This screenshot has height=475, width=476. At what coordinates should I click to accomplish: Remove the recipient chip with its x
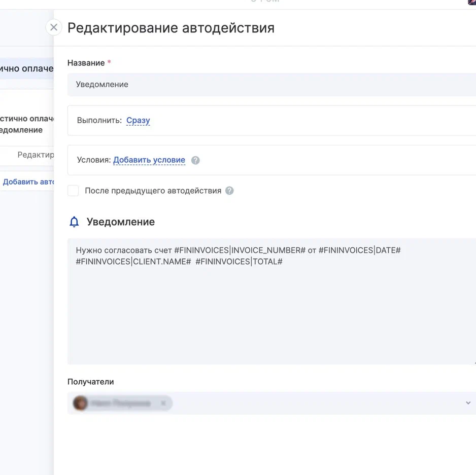coord(163,403)
